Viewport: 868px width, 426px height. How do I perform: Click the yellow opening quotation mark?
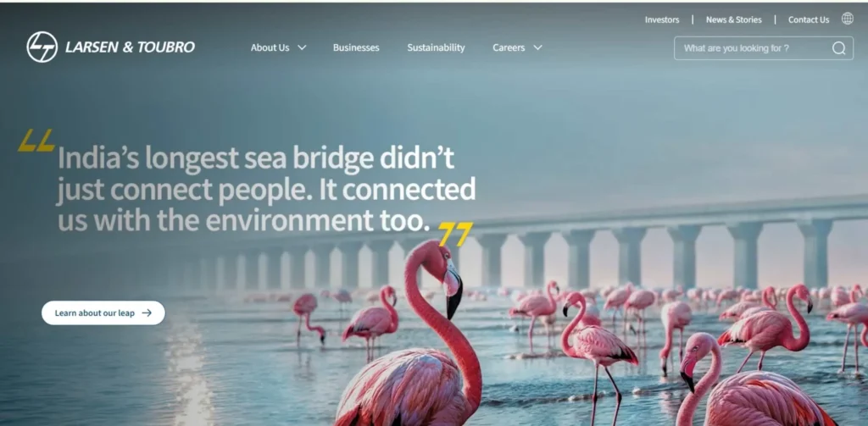(x=36, y=141)
